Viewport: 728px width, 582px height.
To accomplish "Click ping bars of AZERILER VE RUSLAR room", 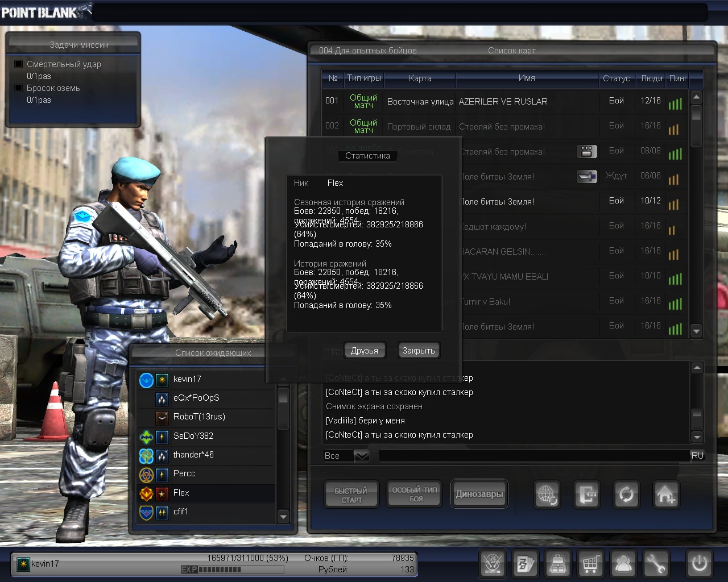I will (675, 103).
